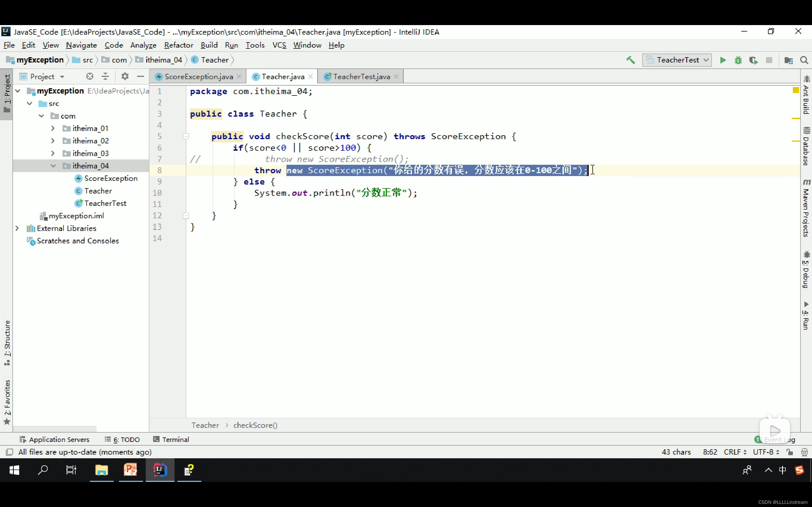This screenshot has height=507, width=812.
Task: Click the green Run button
Action: click(x=723, y=60)
